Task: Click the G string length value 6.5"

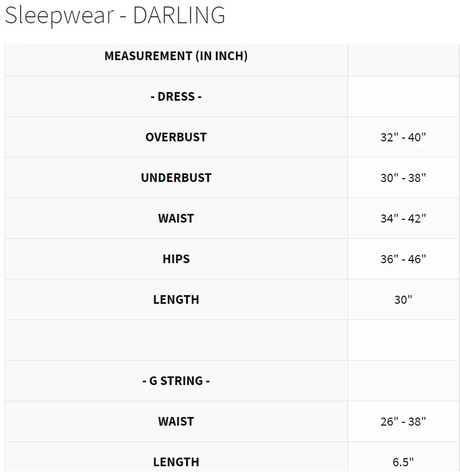Action: point(403,462)
